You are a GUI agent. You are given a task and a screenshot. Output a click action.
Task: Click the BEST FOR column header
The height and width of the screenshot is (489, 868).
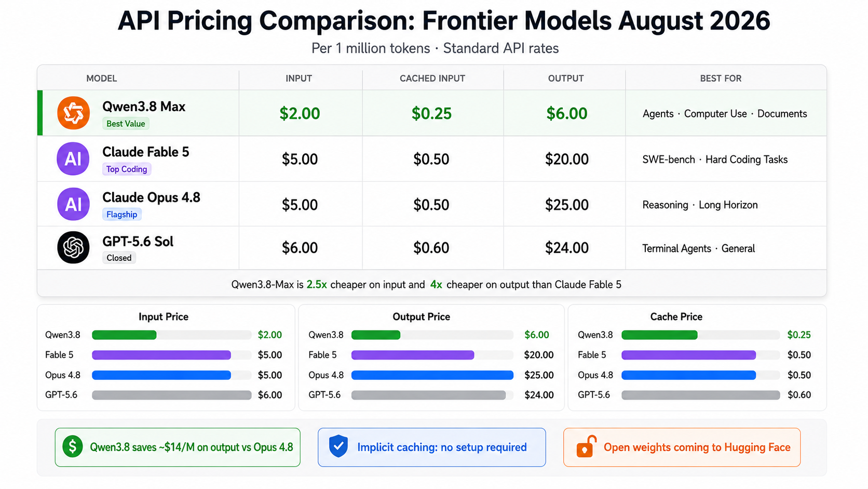coord(721,78)
